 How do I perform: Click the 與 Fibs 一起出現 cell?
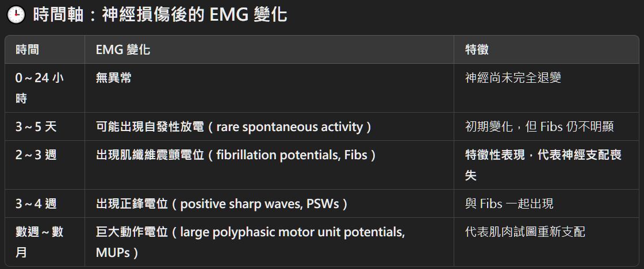pos(509,203)
